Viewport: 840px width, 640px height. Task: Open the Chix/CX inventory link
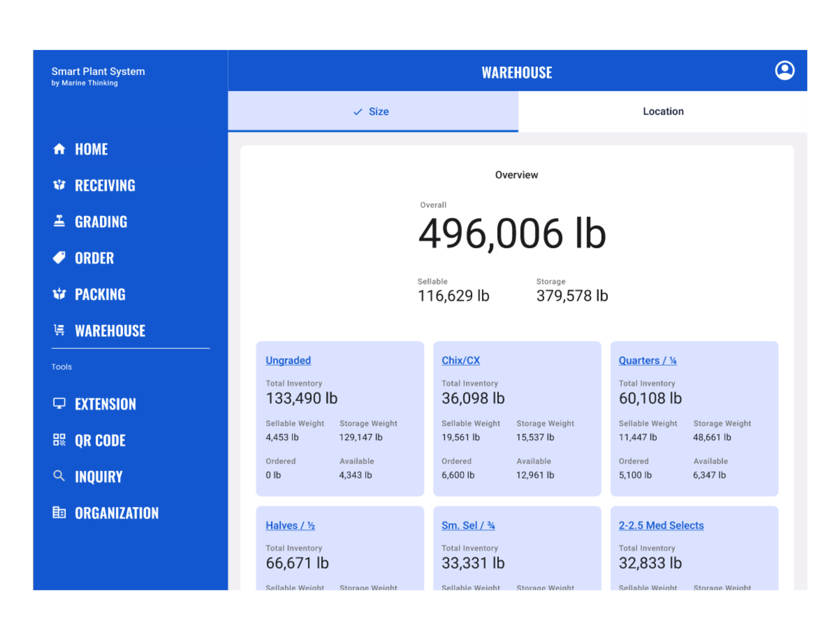coord(460,360)
